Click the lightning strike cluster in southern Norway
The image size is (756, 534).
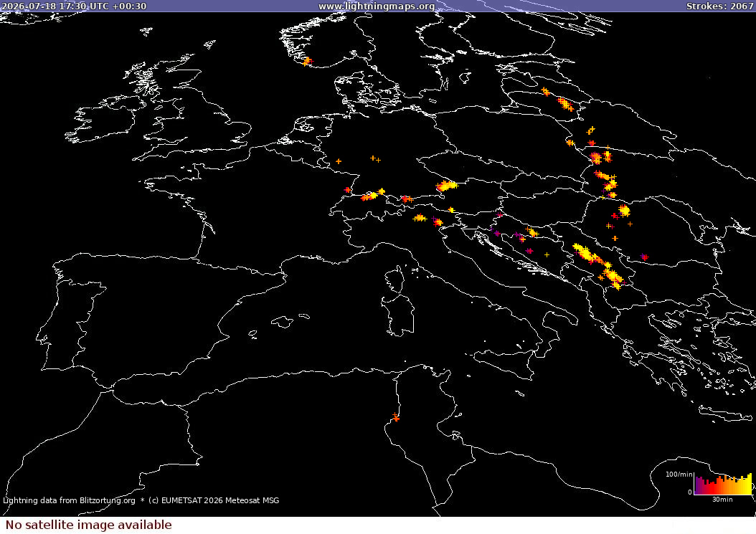(307, 61)
